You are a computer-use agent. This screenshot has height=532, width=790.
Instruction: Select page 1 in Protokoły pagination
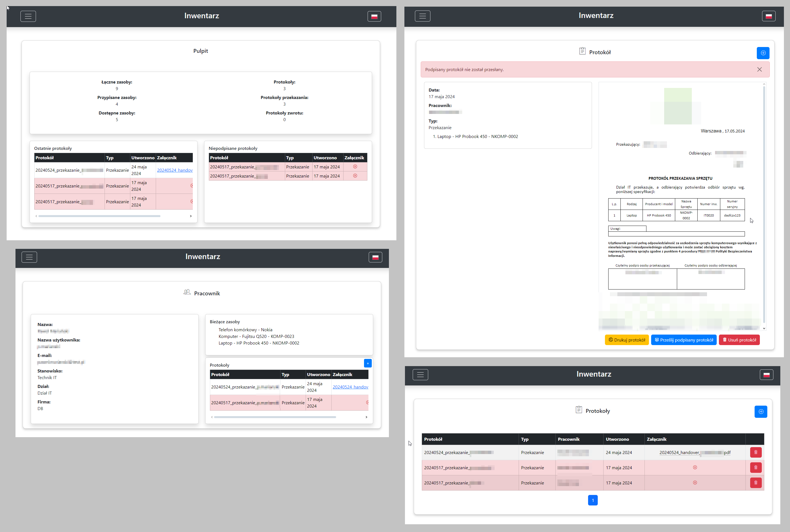[x=593, y=500]
